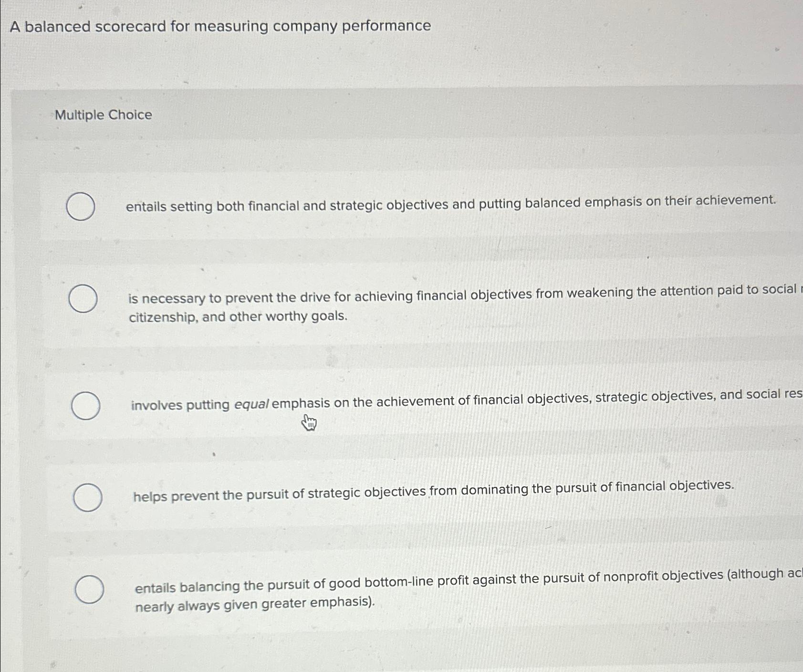Click the radio circle beside the second answer
This screenshot has width=803, height=672.
[83, 299]
